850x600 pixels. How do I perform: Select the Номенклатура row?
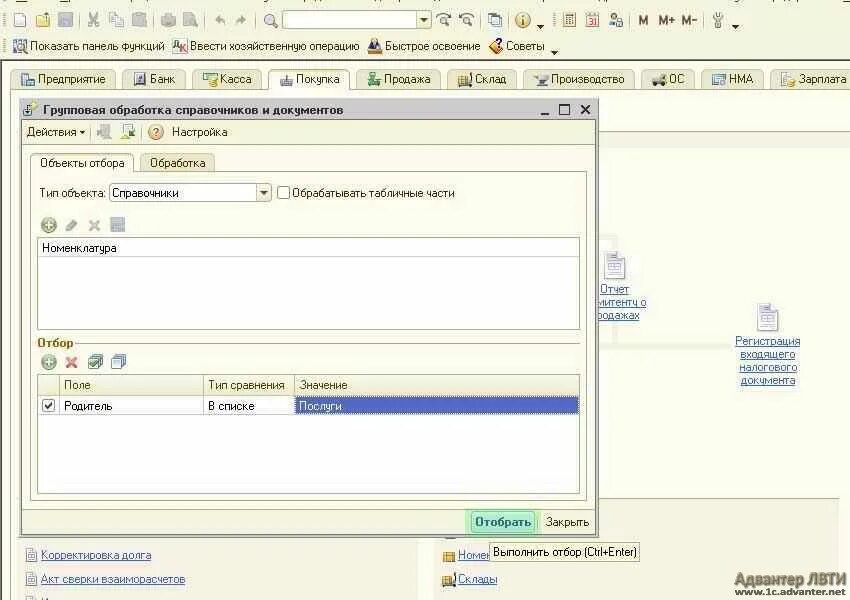click(x=308, y=248)
